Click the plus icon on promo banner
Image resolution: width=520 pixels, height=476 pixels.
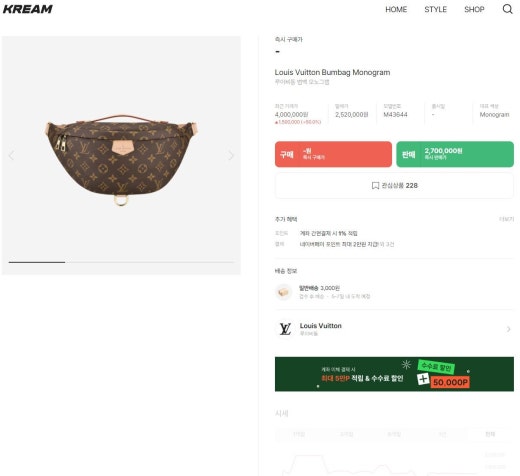point(423,379)
